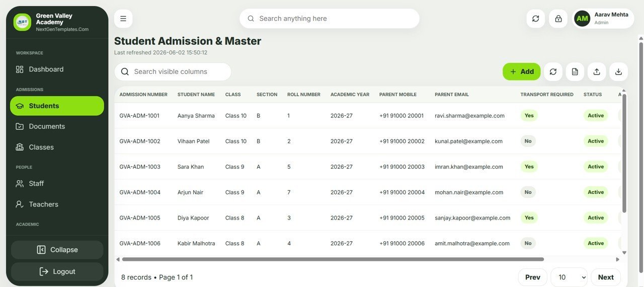Screen dimensions: 644x287
Task: Click the magnifier in column search
Action: click(x=125, y=72)
